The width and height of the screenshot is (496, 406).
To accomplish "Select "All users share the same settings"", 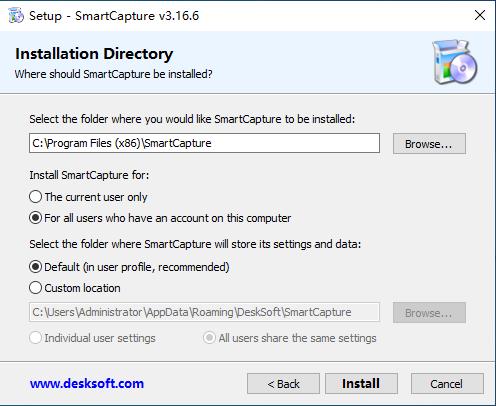I will pos(209,338).
